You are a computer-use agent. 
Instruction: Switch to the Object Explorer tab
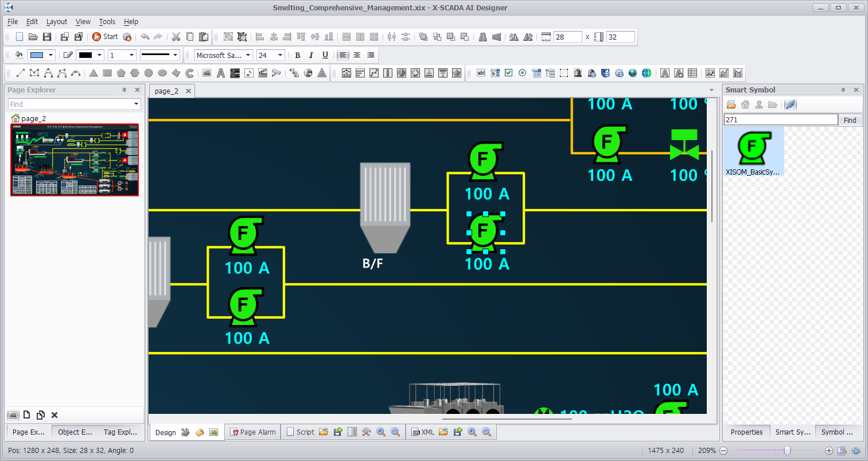click(75, 432)
